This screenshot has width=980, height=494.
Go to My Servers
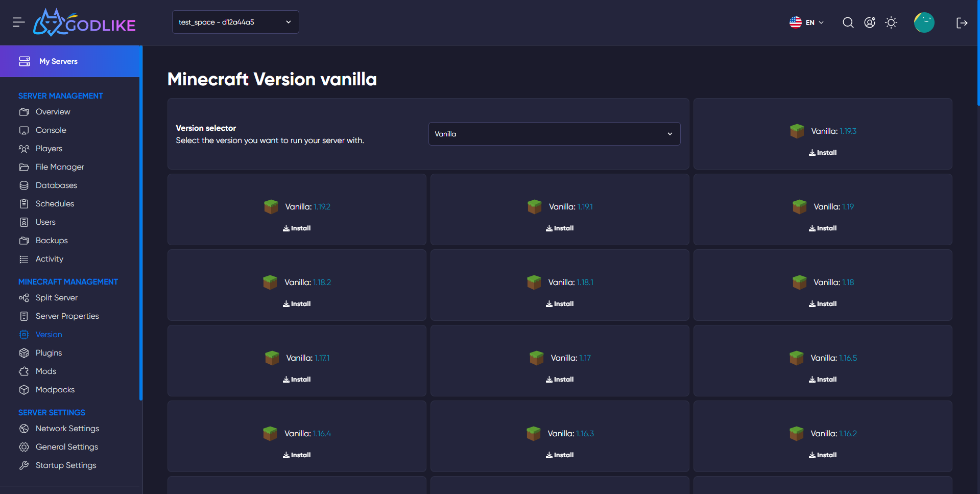(x=70, y=61)
